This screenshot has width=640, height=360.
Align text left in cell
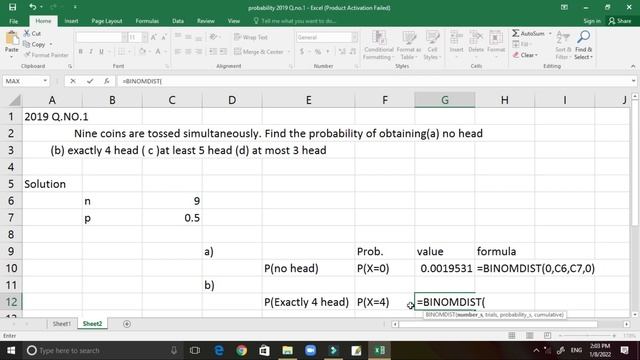pyautogui.click(x=178, y=51)
